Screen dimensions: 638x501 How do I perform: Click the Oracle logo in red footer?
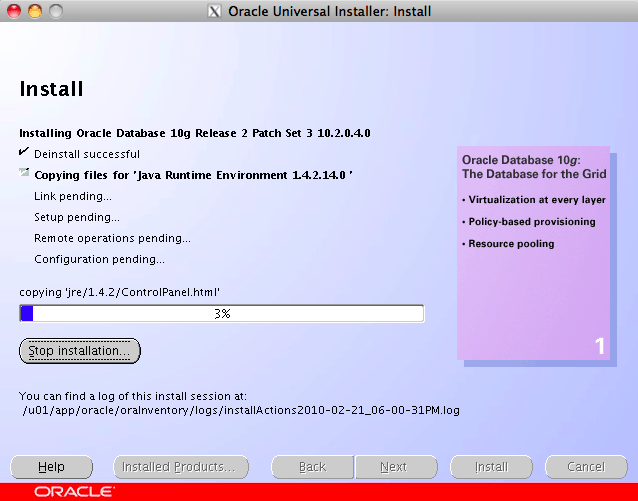pyautogui.click(x=74, y=491)
